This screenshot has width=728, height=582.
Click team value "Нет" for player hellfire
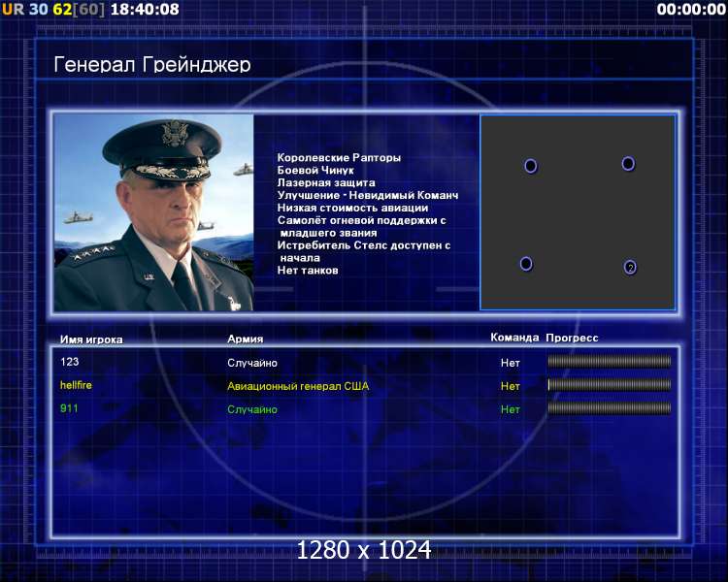tap(511, 386)
